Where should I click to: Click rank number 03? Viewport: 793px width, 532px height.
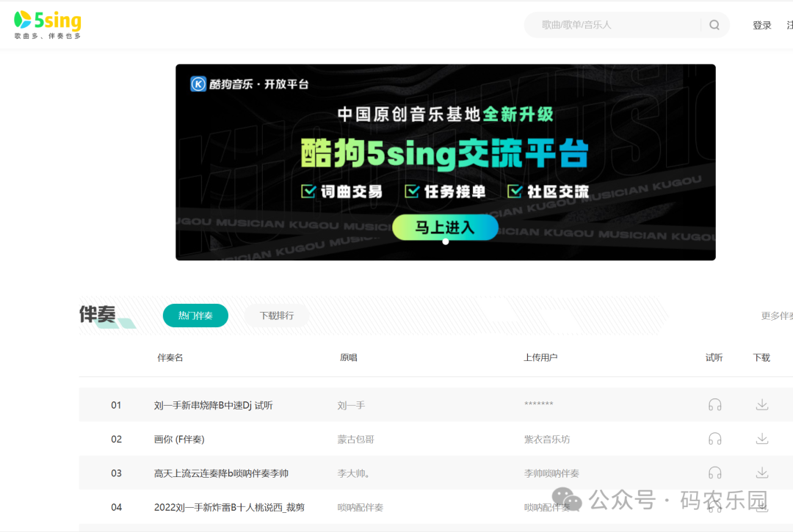(116, 473)
